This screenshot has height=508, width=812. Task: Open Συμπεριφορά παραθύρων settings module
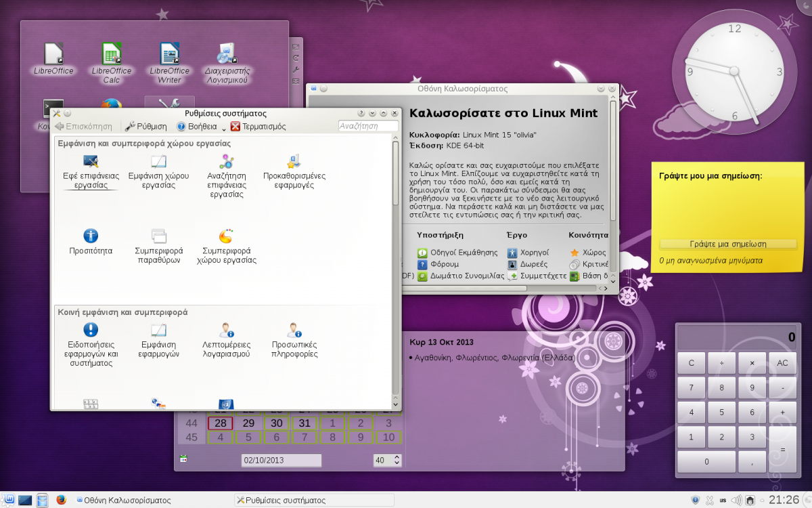159,246
